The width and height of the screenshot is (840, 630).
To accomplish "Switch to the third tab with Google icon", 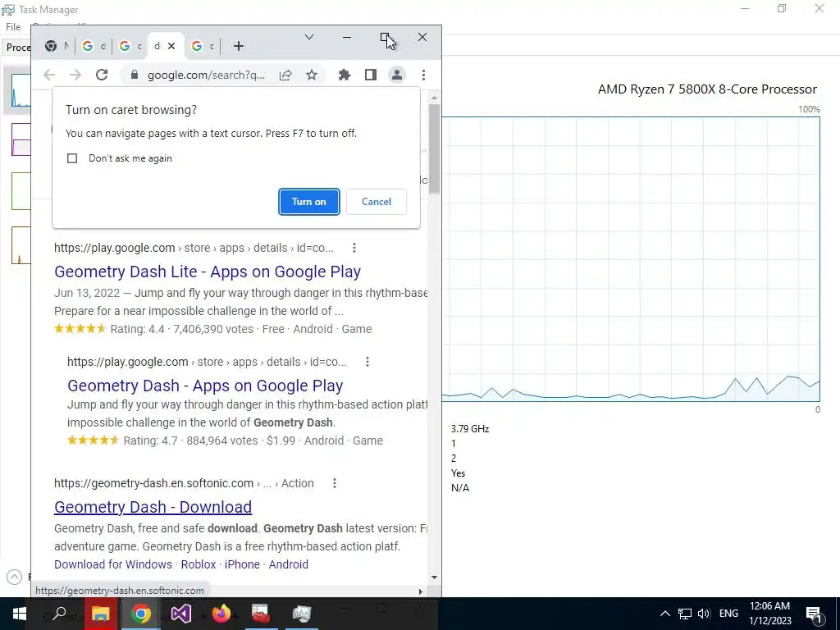I will [130, 46].
